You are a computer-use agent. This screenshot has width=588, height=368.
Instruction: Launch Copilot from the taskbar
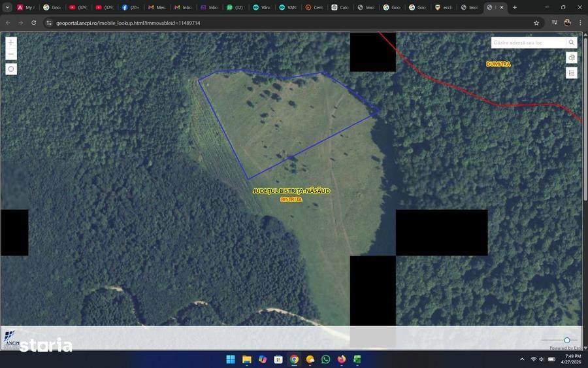[263, 360]
